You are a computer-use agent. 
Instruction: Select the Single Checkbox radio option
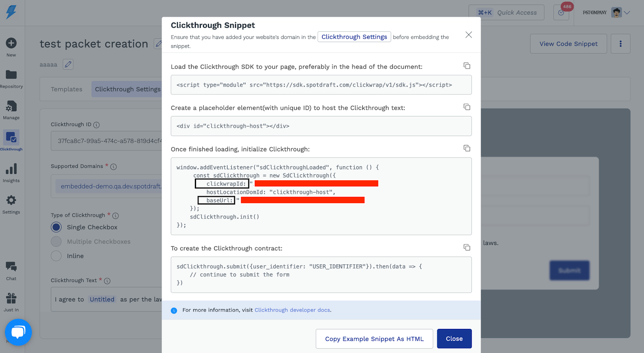pos(56,227)
